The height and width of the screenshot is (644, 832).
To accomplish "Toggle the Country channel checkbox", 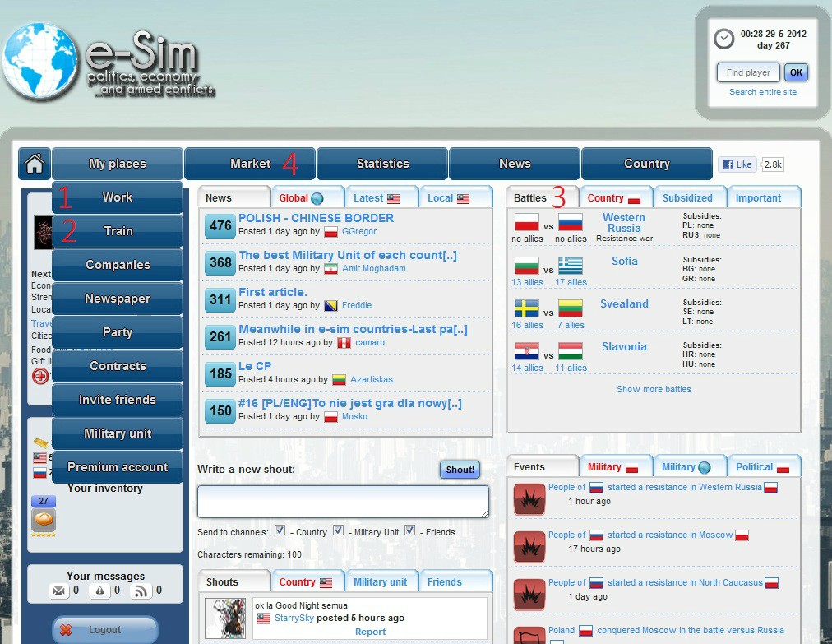I will coord(280,531).
